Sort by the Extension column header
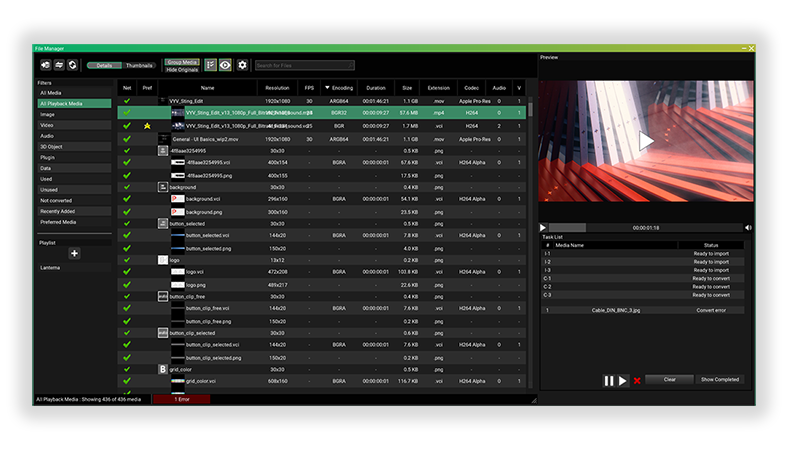Screen dimensions: 788x450 coord(439,88)
